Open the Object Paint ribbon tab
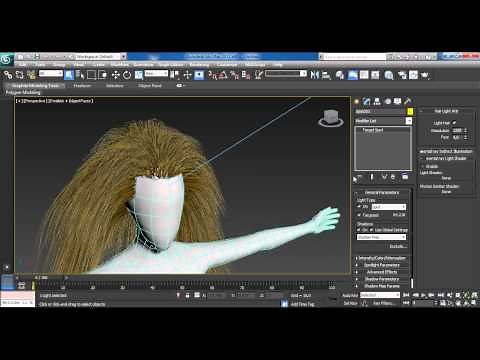The width and height of the screenshot is (480, 360). (x=150, y=86)
